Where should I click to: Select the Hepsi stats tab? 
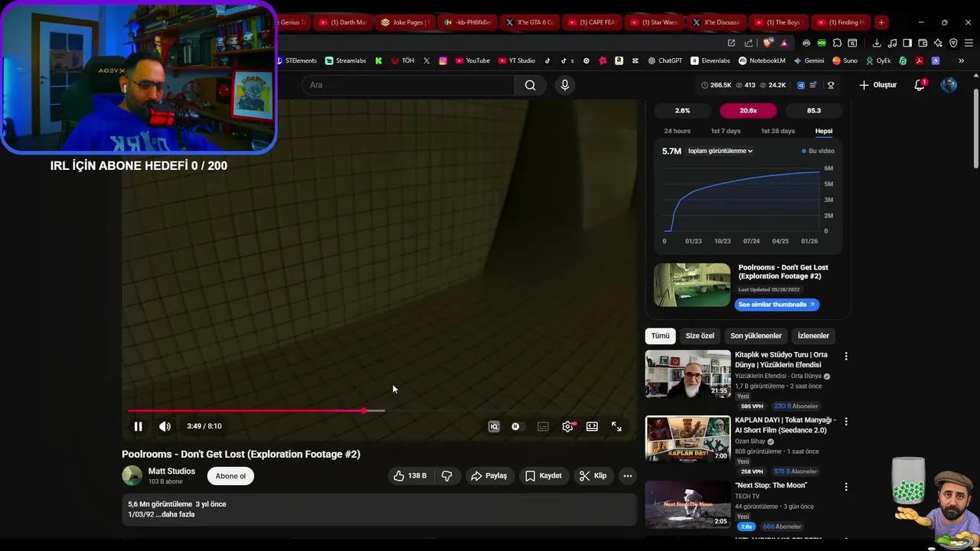(824, 131)
